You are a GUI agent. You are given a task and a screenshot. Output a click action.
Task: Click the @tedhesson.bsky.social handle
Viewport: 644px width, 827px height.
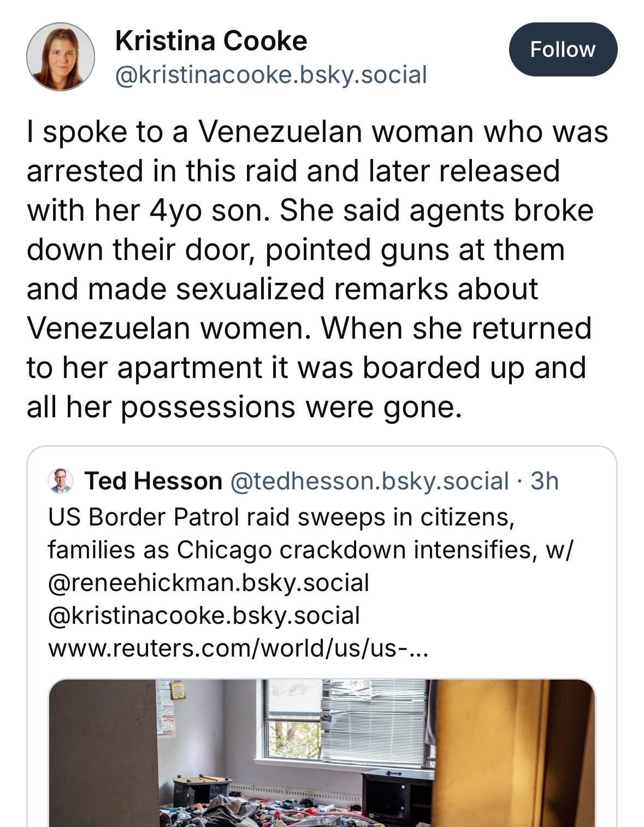[370, 481]
